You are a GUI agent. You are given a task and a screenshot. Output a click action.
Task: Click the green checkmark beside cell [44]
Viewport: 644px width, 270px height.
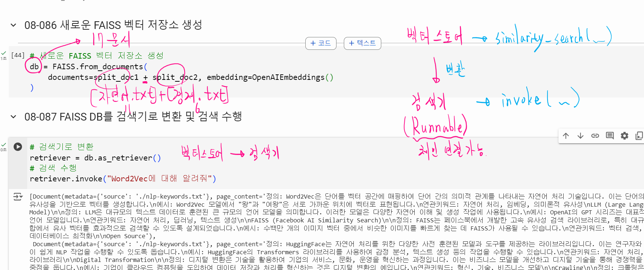pyautogui.click(x=4, y=53)
